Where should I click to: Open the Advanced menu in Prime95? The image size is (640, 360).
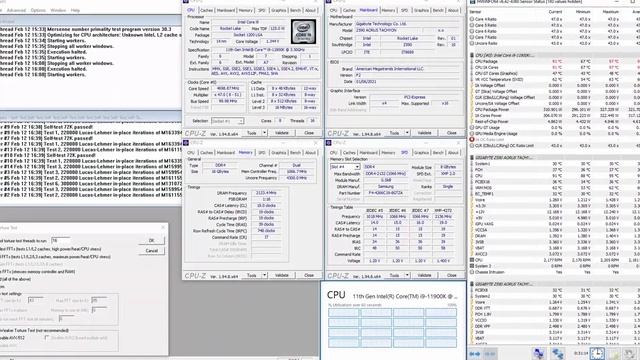[x=16, y=10]
